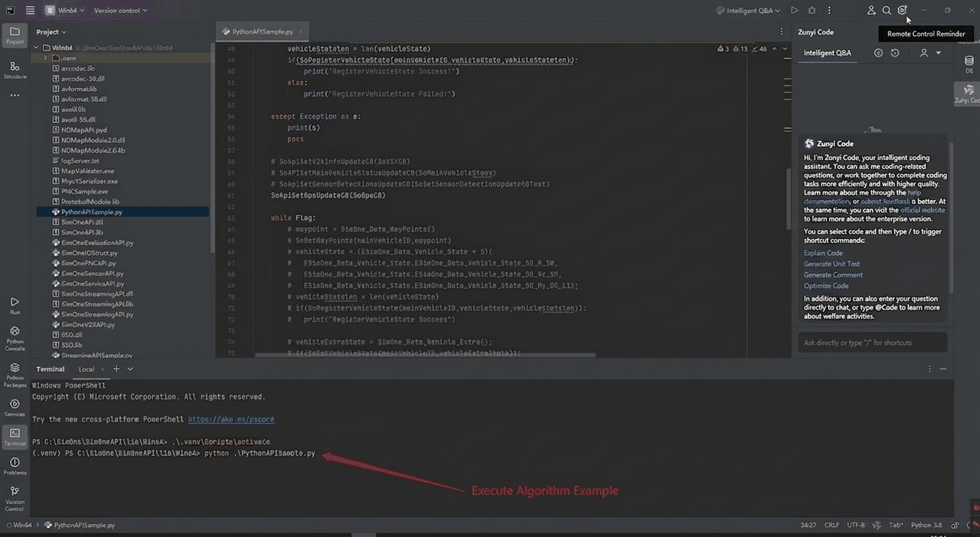Add a new terminal session tab

[116, 369]
